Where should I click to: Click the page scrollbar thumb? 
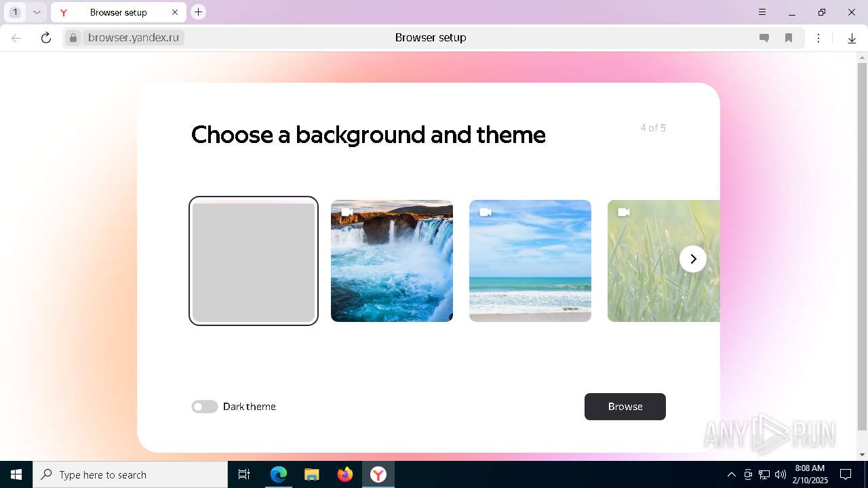tap(862, 247)
